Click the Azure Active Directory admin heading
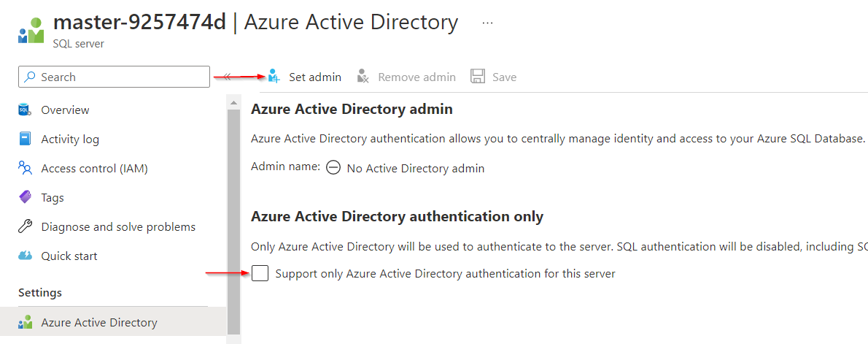 352,109
